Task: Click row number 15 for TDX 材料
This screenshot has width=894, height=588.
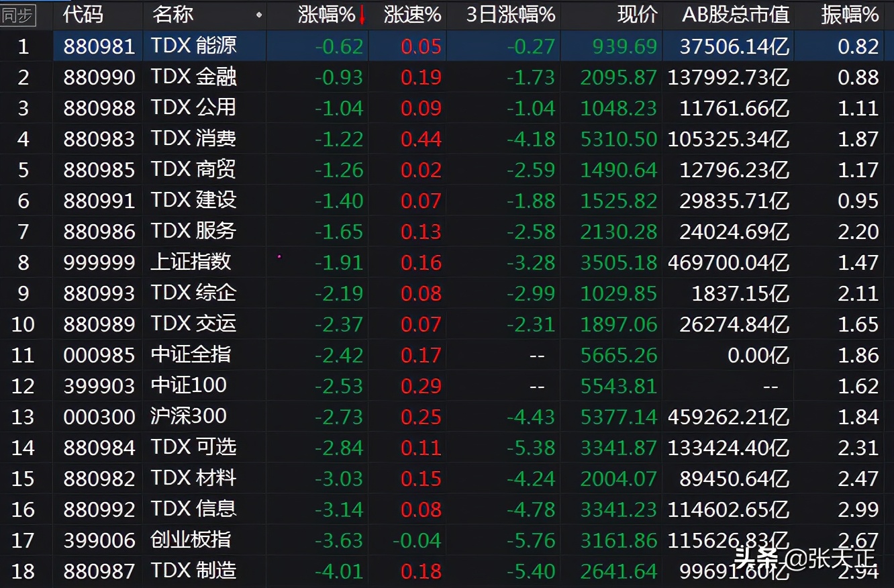Action: coord(23,479)
